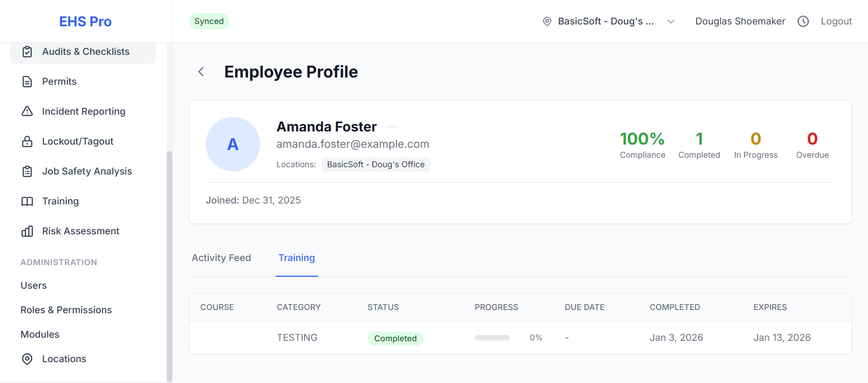
Task: Click the Job Safety Analysis clipboard icon
Action: (x=27, y=171)
